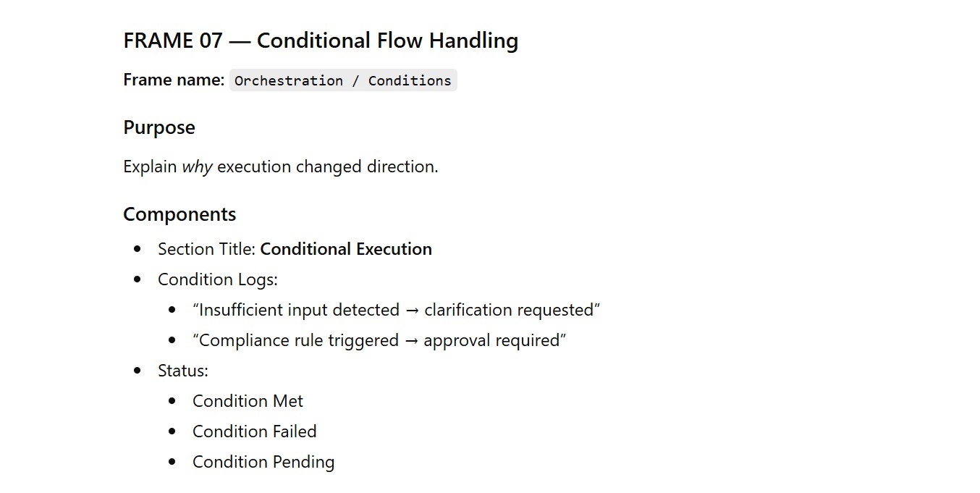Screen dimensions: 980x493
Task: Click the "Status:" list item
Action: tap(183, 371)
